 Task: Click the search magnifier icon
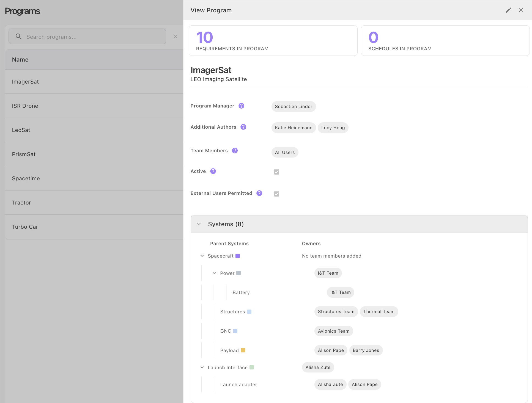pyautogui.click(x=18, y=37)
